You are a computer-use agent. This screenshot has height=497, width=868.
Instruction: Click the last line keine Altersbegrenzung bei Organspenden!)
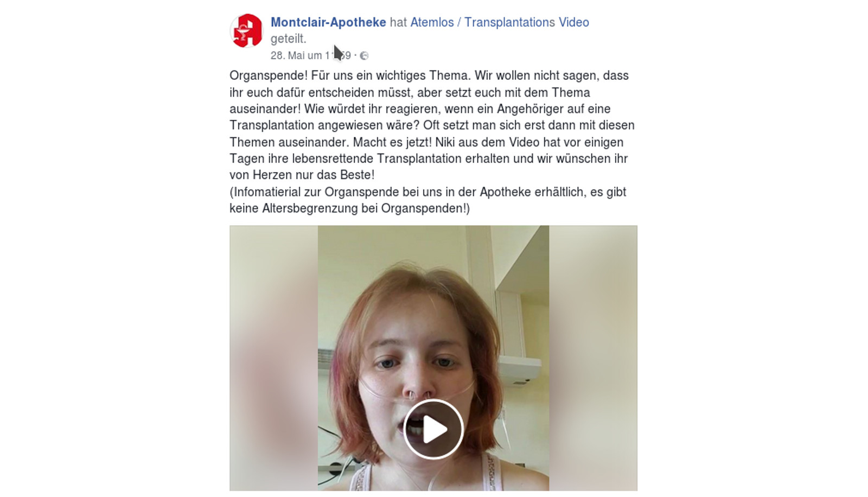point(350,208)
